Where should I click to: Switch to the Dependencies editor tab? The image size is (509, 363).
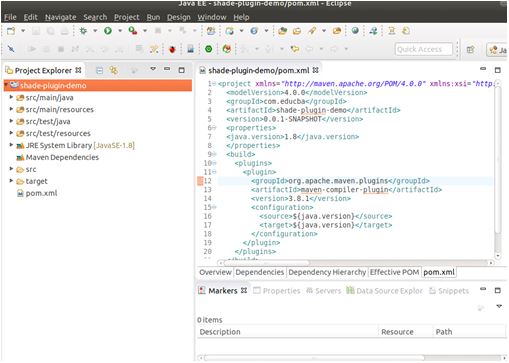pos(260,272)
